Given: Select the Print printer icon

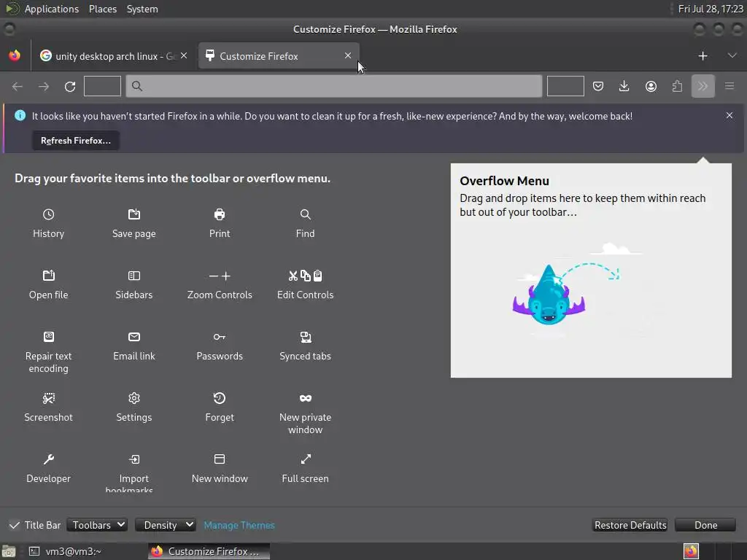Looking at the screenshot, I should 220,214.
